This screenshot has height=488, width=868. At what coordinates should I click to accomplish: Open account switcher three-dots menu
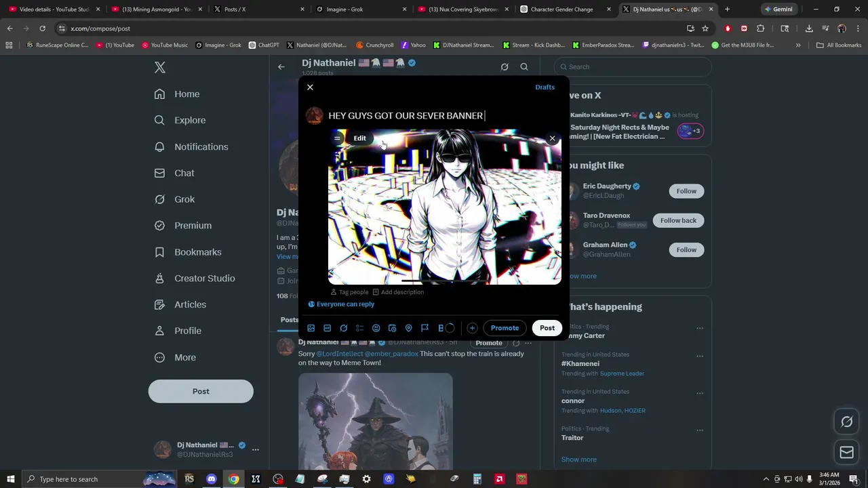(256, 449)
